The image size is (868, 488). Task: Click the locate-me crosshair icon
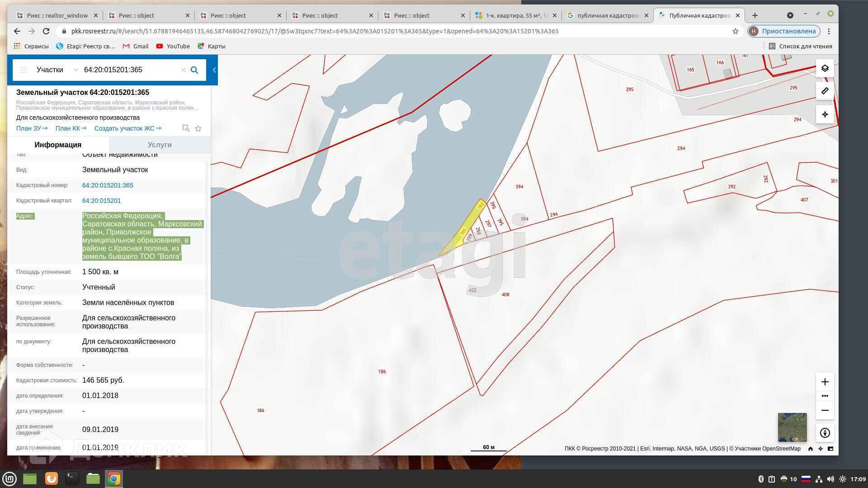[x=825, y=114]
